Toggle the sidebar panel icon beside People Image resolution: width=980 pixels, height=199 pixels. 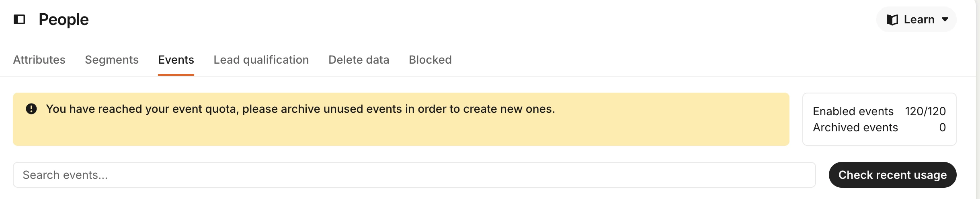(19, 19)
